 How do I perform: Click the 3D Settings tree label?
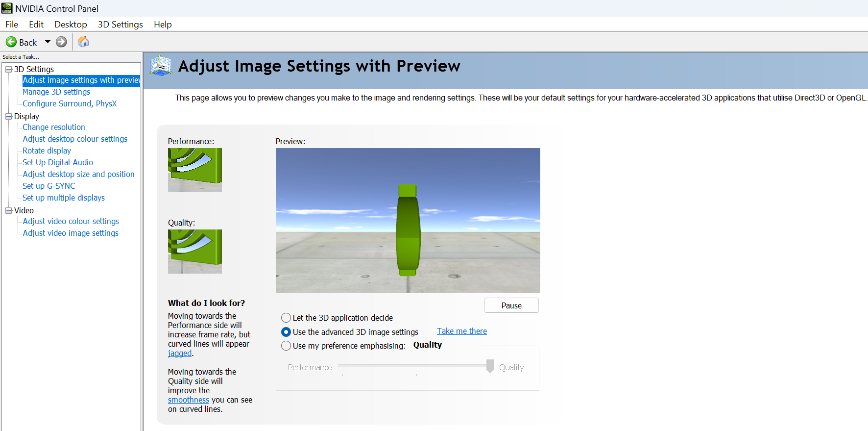34,69
